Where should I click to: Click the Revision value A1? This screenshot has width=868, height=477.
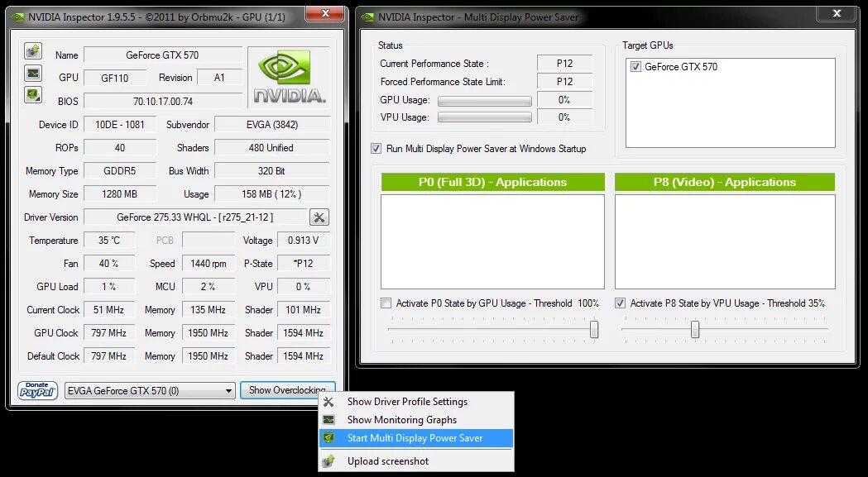[x=220, y=78]
